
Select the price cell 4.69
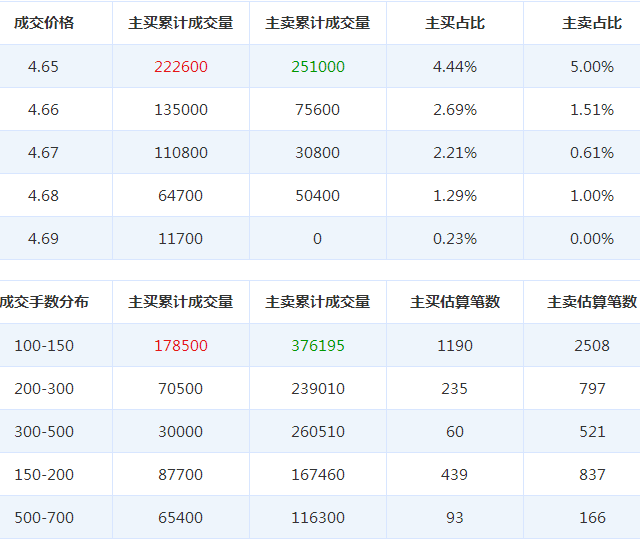(43, 239)
